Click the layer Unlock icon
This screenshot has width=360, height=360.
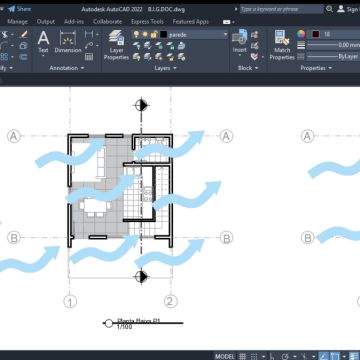[x=170, y=57]
